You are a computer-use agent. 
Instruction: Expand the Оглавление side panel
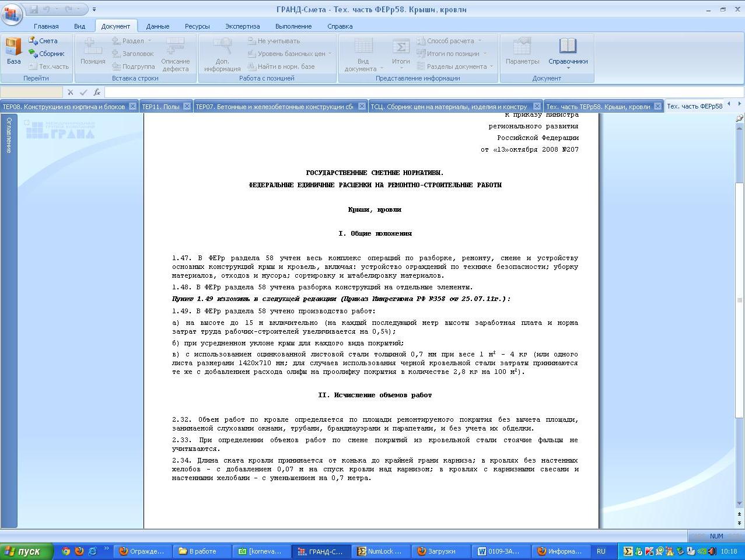(x=9, y=135)
